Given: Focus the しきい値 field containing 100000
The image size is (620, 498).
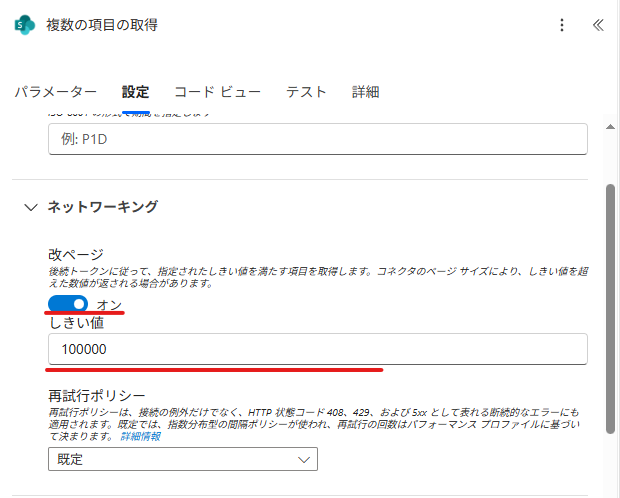Looking at the screenshot, I should [x=317, y=349].
